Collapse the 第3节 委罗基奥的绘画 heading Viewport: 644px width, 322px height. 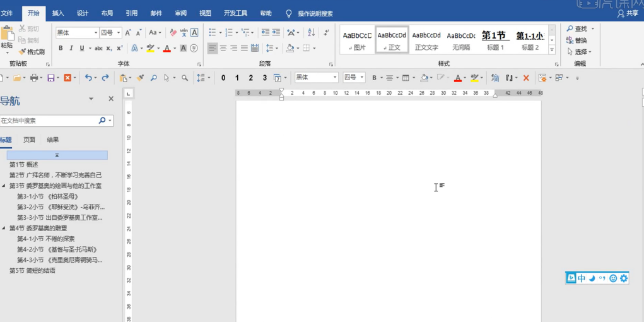[x=3, y=186]
